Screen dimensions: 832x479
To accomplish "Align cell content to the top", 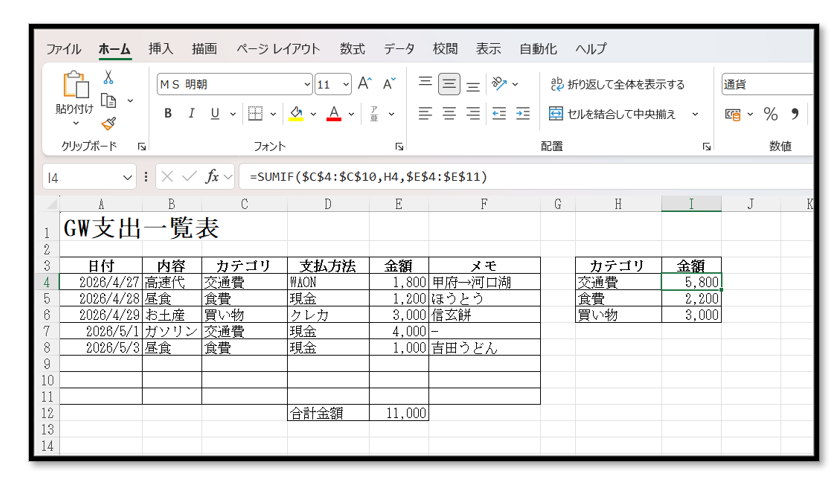I will point(425,83).
